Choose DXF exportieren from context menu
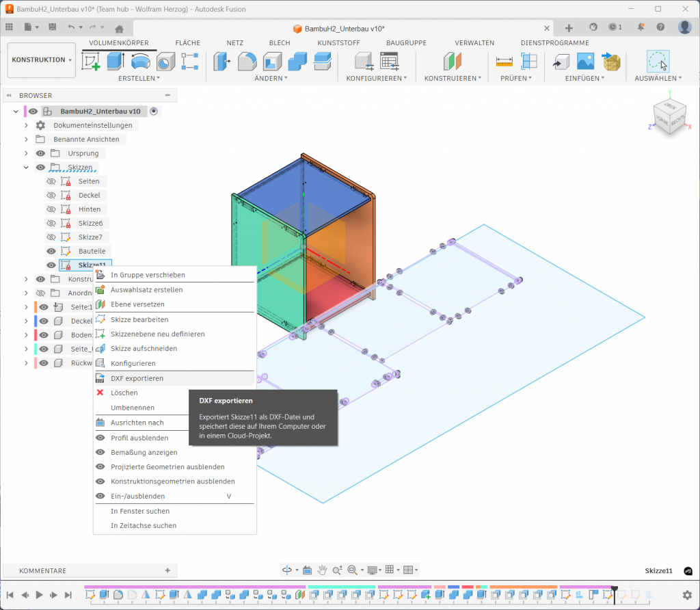 [137, 378]
